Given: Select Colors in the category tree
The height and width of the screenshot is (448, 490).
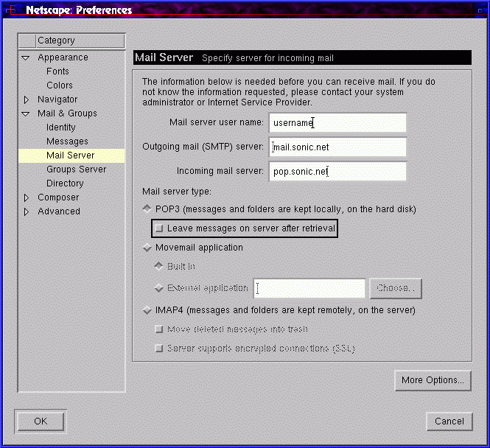Looking at the screenshot, I should (60, 85).
